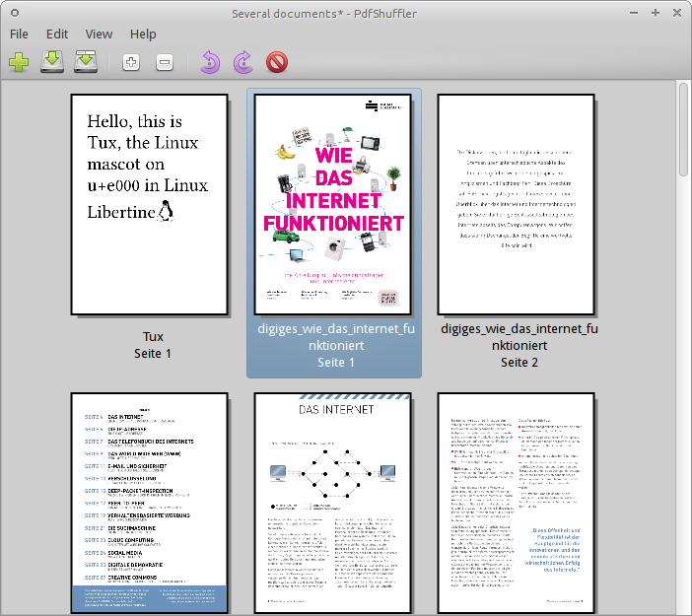This screenshot has width=692, height=616.
Task: Zoom out with the minus icon
Action: 165,63
